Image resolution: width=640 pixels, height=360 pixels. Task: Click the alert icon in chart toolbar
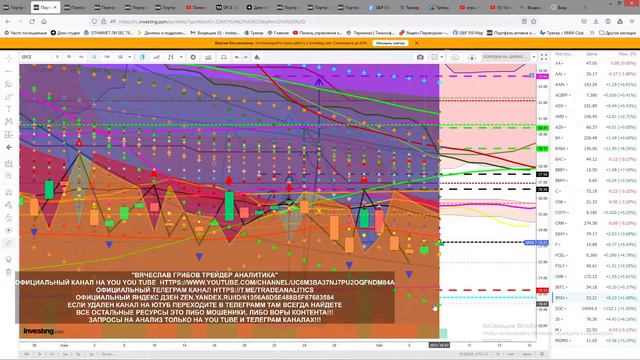click(x=224, y=57)
